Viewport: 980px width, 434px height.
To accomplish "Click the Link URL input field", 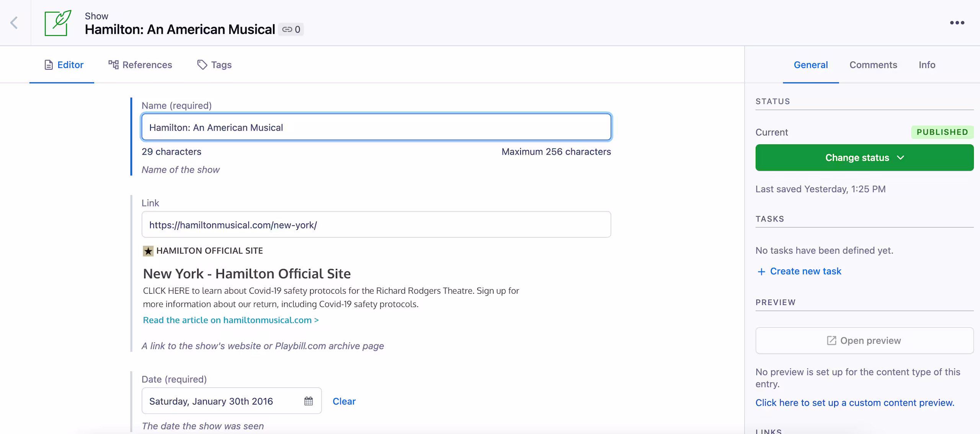I will point(376,225).
